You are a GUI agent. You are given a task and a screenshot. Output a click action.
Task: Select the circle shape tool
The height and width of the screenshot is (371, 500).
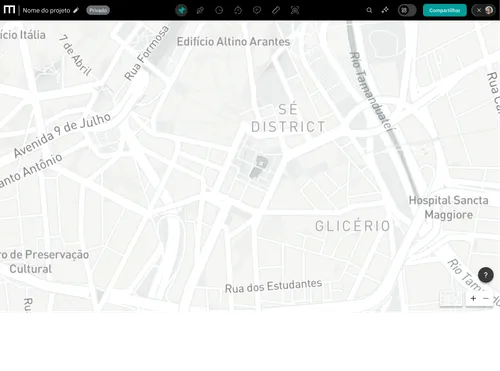[x=219, y=10]
